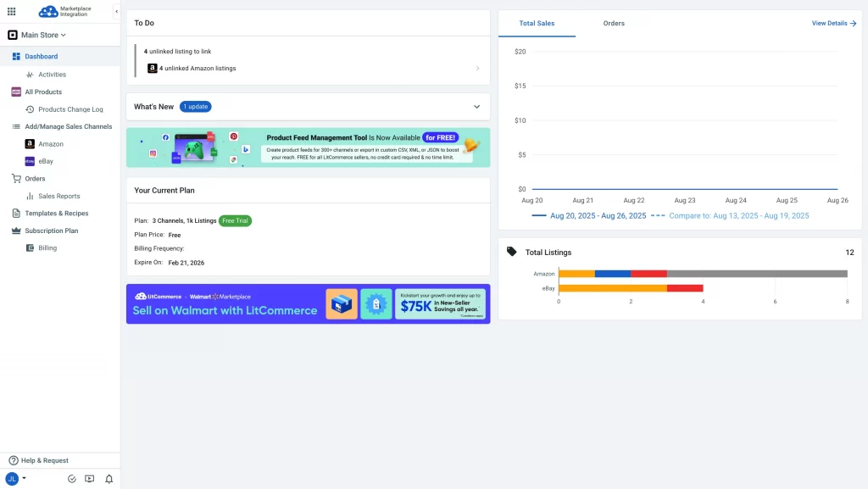Open Sales Reports page
This screenshot has width=868, height=489.
pyautogui.click(x=59, y=197)
